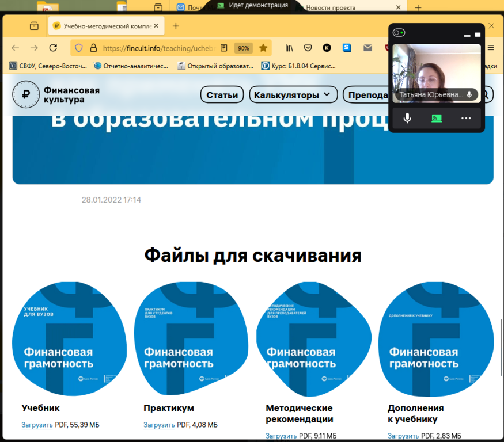Click the Практикум cover thumbnail
Screen dimensions: 504x442
[191, 339]
